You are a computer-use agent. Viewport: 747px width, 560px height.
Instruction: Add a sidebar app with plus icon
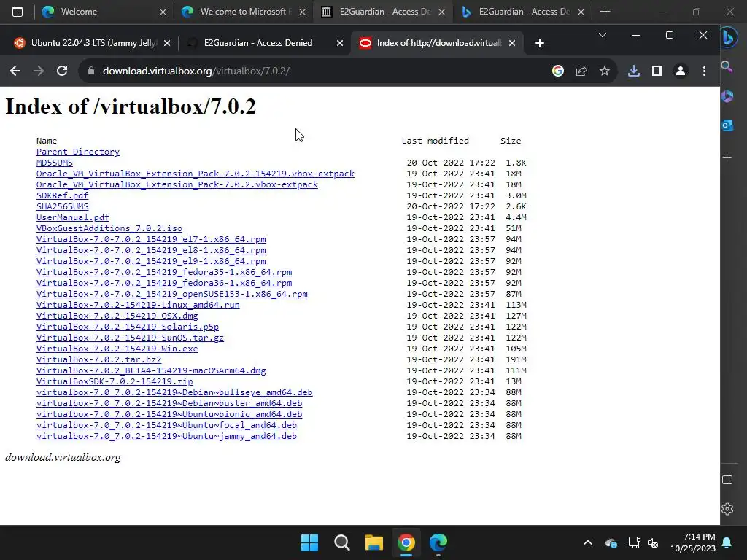point(727,157)
